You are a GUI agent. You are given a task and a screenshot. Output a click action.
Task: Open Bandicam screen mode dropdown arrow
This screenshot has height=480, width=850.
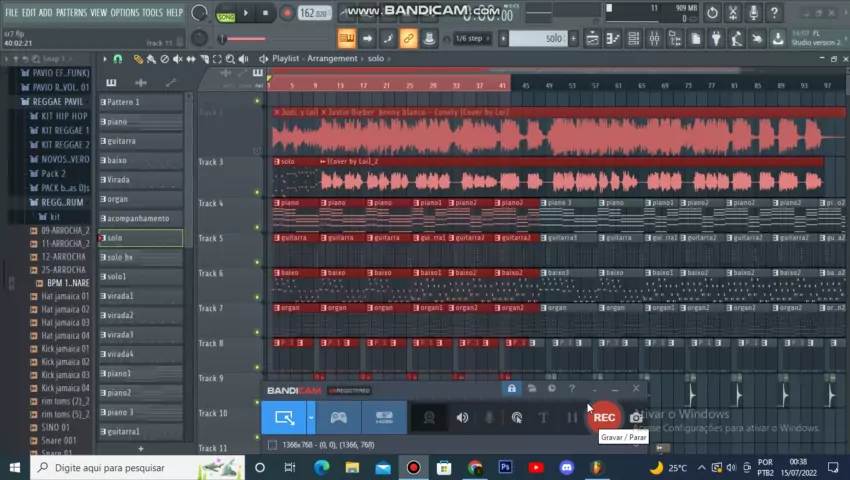[312, 417]
